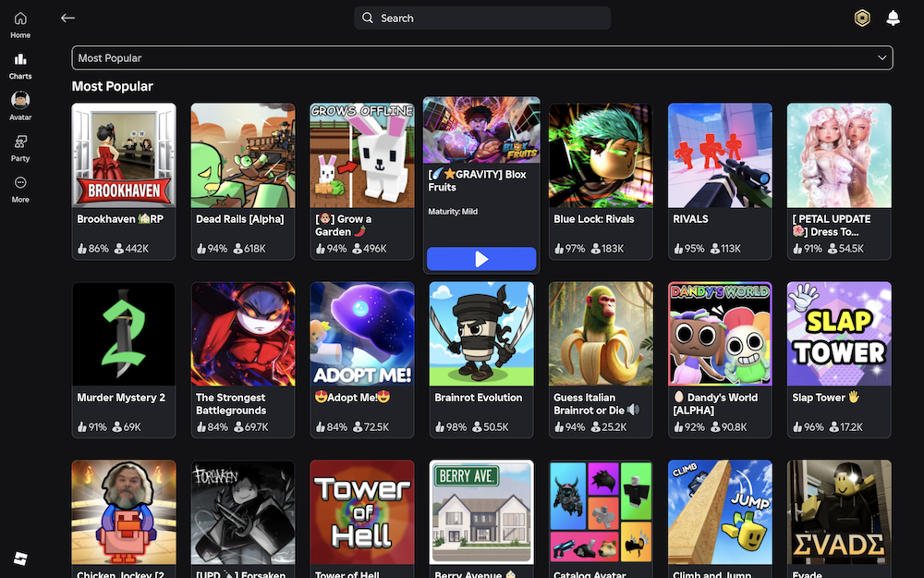Show the More options menu
Screen dimensions: 924x578
pos(20,188)
